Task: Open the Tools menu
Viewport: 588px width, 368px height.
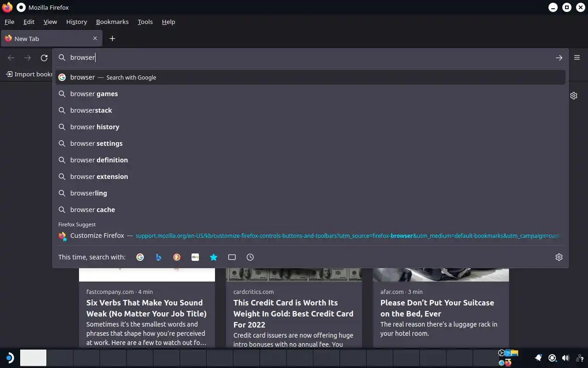Action: pyautogui.click(x=145, y=22)
